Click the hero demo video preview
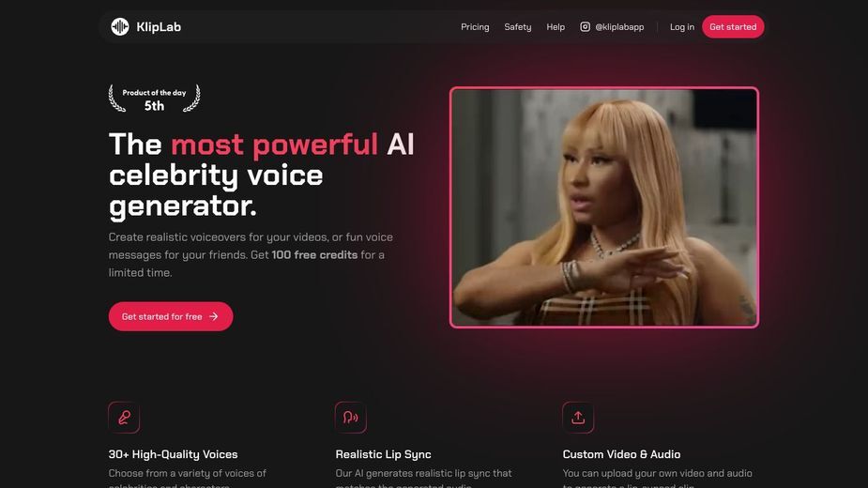Viewport: 868px width, 488px height. tap(604, 207)
